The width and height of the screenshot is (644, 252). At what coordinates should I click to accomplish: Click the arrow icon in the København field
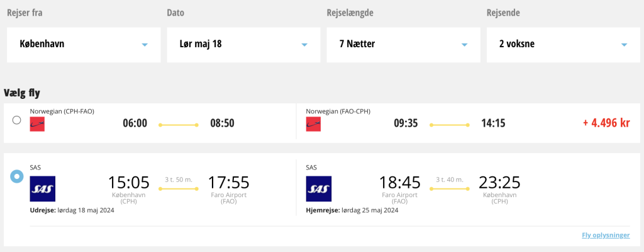(145, 45)
